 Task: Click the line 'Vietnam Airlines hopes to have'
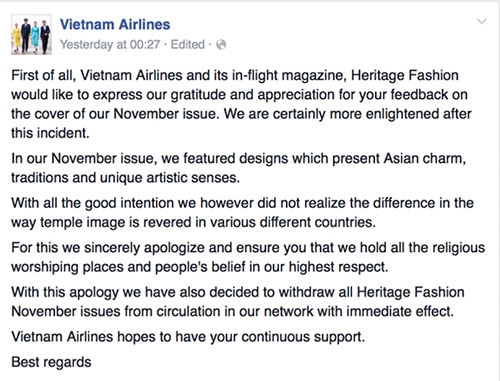click(188, 337)
